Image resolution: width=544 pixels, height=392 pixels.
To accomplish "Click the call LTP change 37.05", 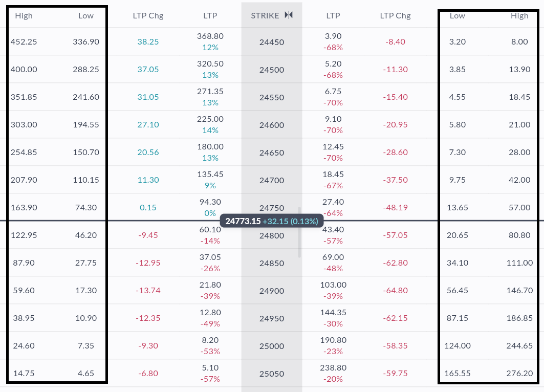I will point(148,70).
